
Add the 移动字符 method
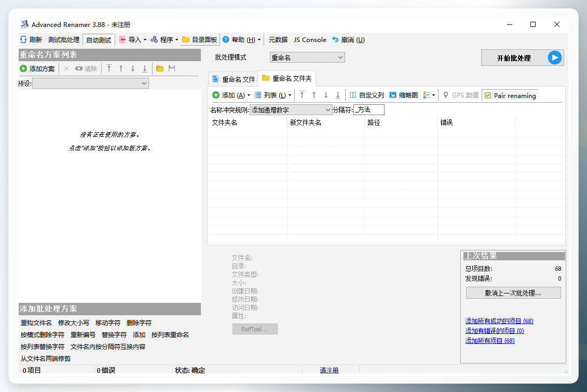point(108,323)
